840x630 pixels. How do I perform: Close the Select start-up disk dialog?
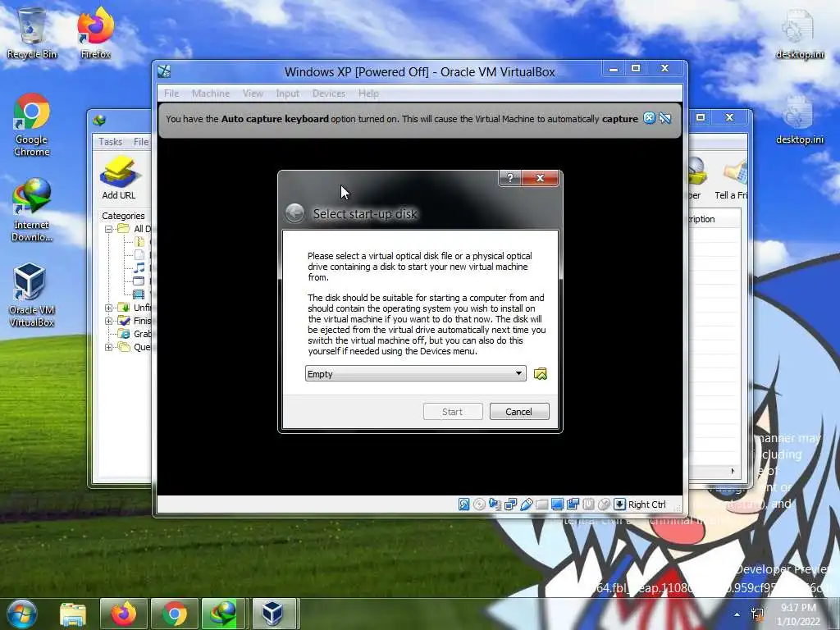click(540, 178)
